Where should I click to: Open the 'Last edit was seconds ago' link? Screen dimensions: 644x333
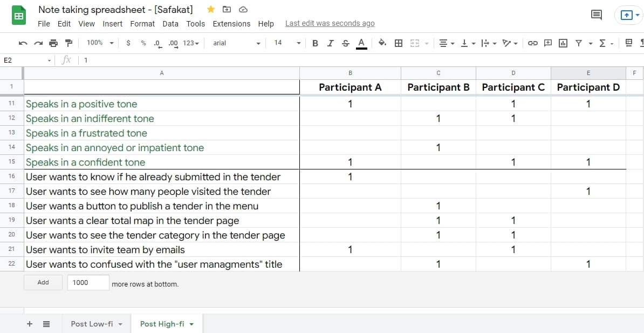(330, 23)
